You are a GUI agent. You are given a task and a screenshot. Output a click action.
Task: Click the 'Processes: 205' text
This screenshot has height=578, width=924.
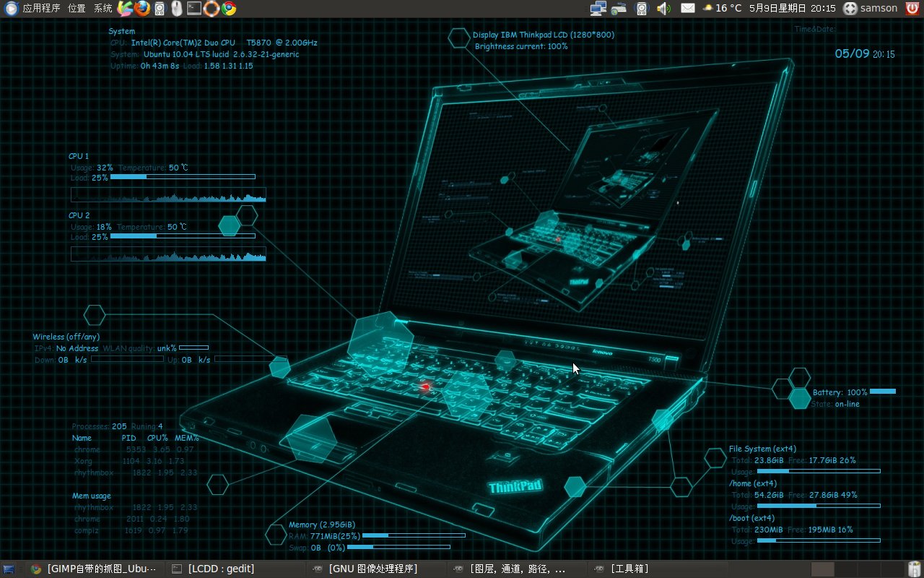[100, 426]
